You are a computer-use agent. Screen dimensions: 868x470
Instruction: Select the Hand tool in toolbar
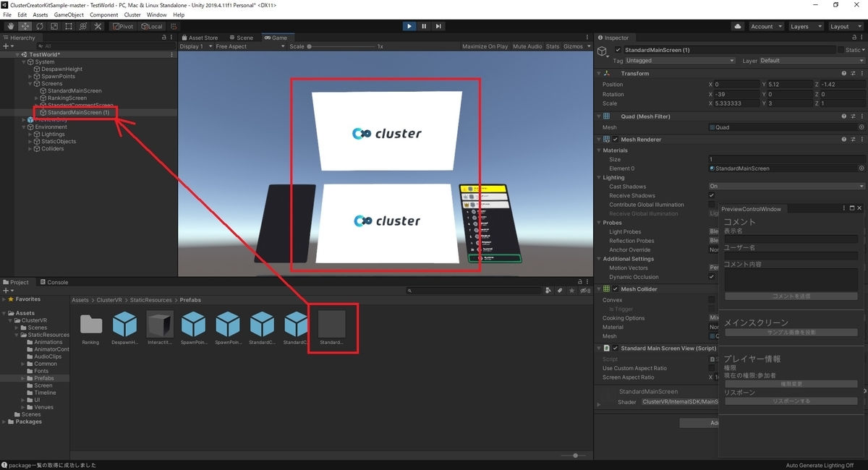point(10,27)
